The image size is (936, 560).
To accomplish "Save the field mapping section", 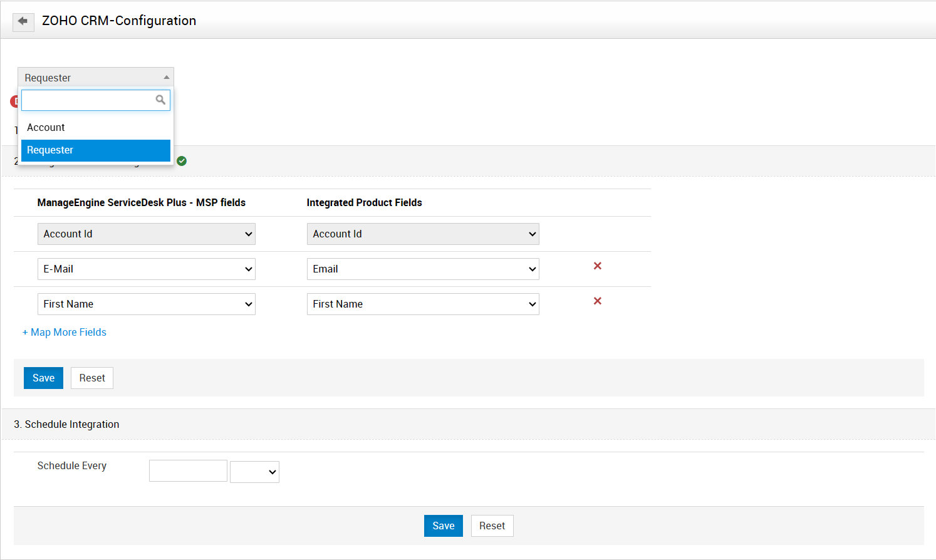I will coord(43,378).
